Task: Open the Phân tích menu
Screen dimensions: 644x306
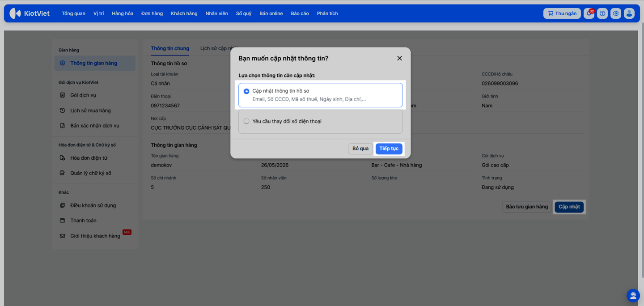Action: tap(327, 13)
